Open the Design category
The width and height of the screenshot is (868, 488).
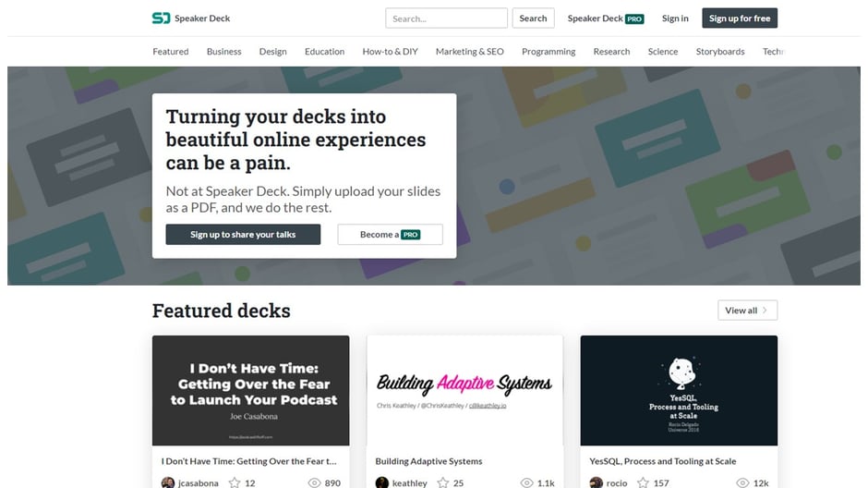[273, 52]
